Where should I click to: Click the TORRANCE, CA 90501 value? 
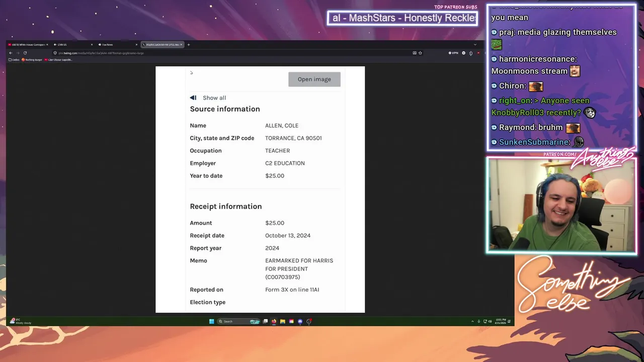click(293, 138)
